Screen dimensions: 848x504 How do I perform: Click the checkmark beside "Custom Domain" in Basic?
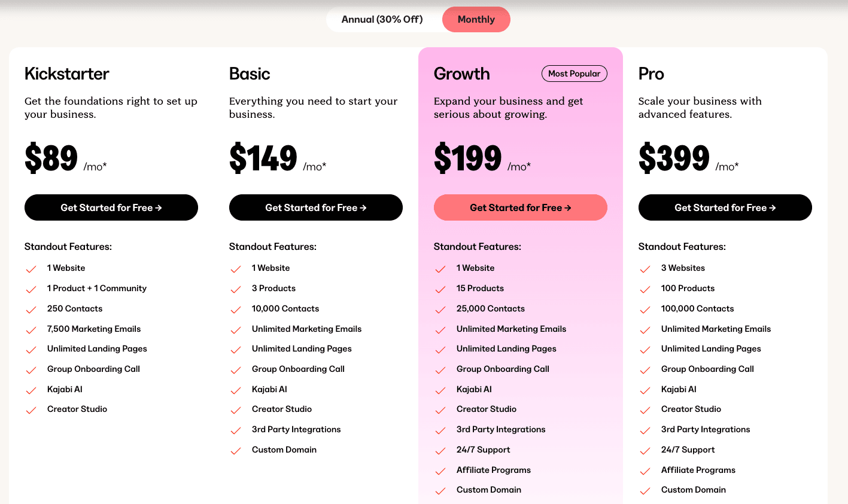[236, 451]
